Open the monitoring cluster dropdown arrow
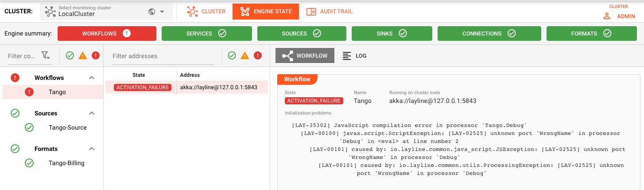The image size is (644, 190). click(162, 12)
